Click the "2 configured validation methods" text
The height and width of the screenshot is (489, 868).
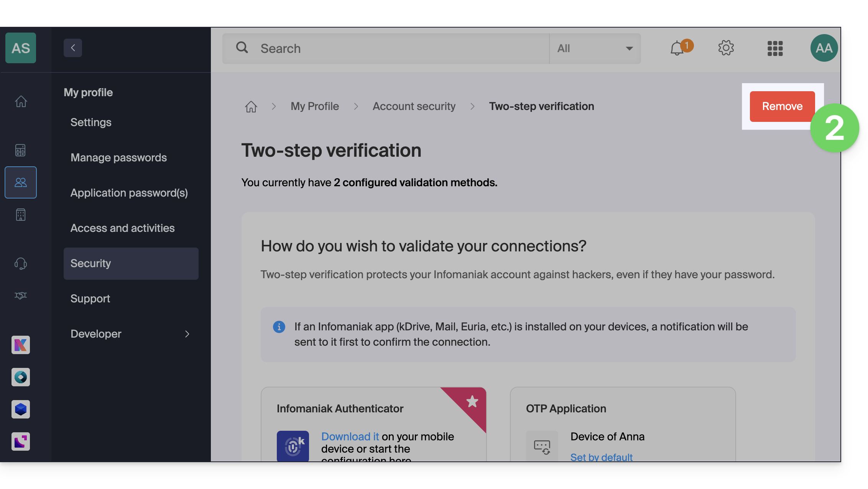416,182
